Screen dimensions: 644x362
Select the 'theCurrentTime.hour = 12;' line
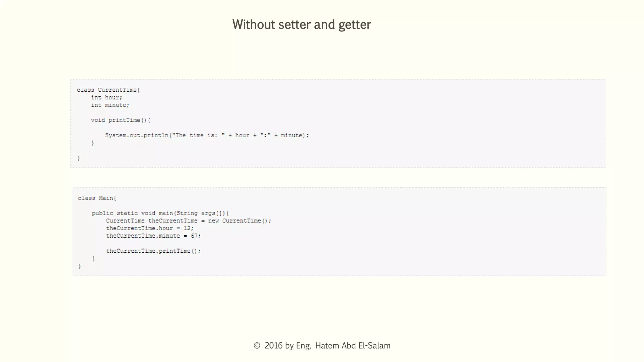[150, 228]
